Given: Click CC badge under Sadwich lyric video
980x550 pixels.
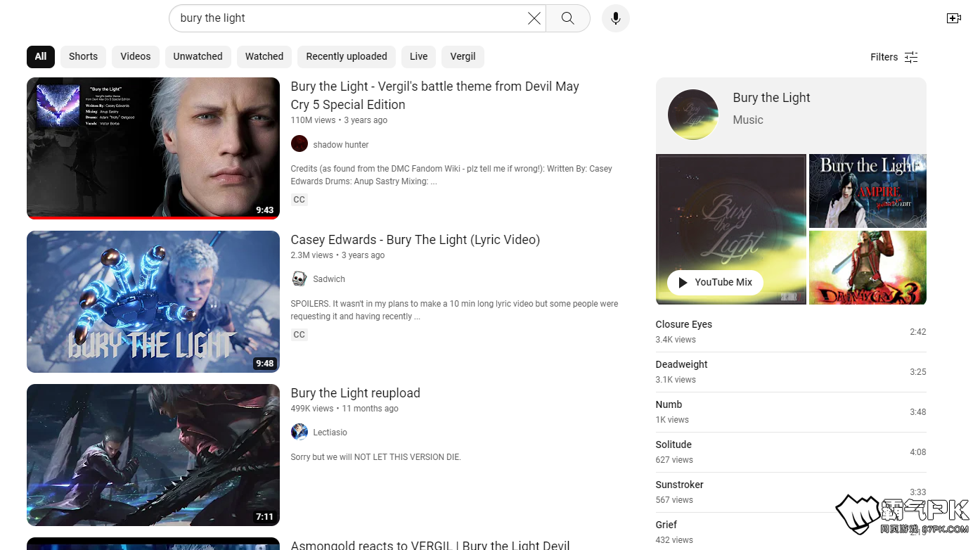Looking at the screenshot, I should pos(299,335).
